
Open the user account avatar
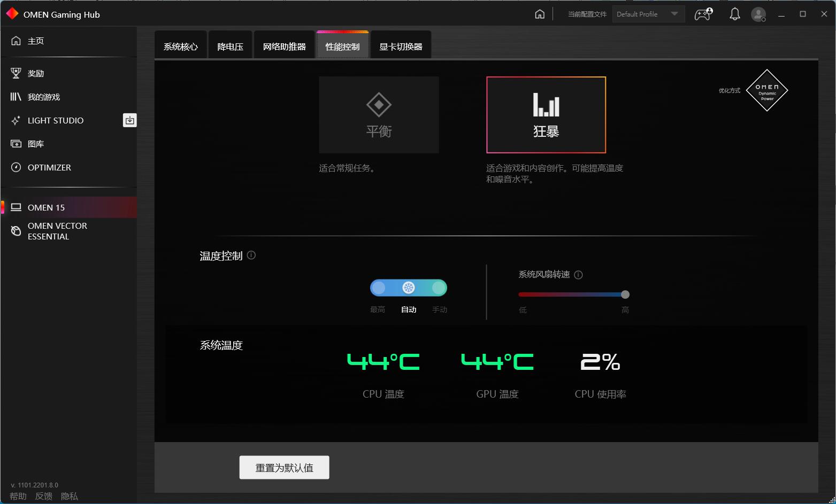[759, 14]
